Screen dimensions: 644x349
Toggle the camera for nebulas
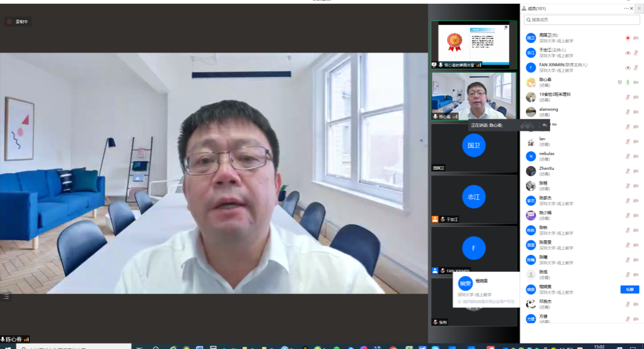tap(636, 156)
